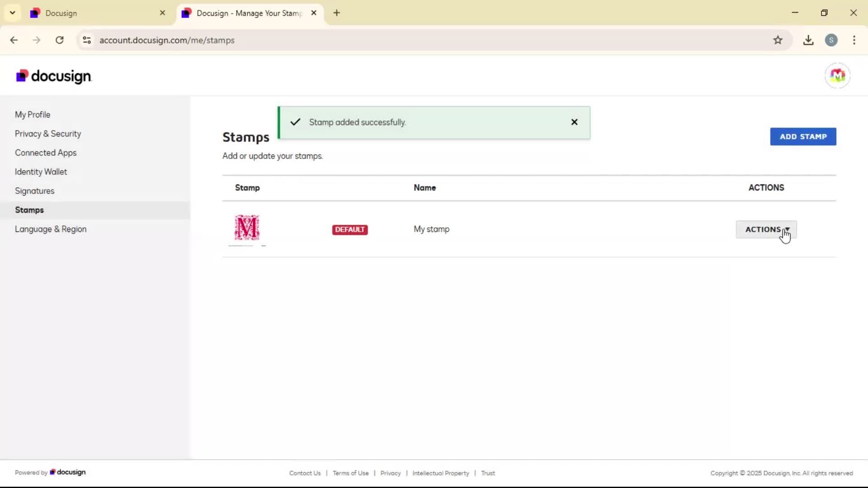Open the ACTIONS dropdown for My stamp
The width and height of the screenshot is (868, 488).
(766, 230)
